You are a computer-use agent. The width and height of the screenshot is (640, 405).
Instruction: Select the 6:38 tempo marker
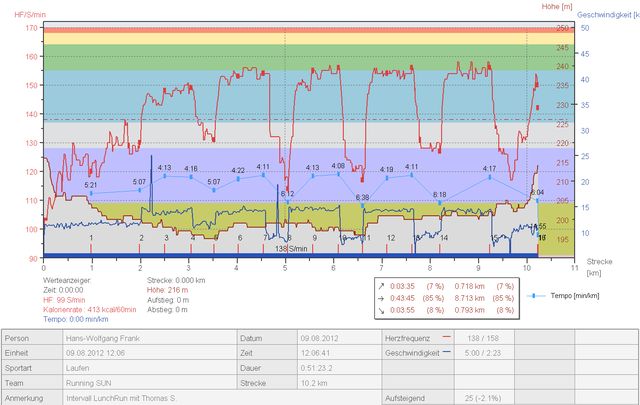pos(362,206)
